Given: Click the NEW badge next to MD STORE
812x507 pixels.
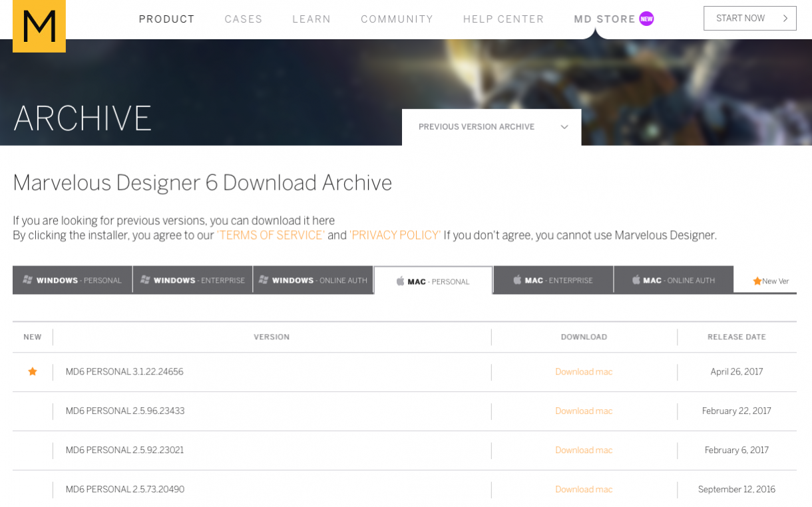Looking at the screenshot, I should click(x=646, y=19).
